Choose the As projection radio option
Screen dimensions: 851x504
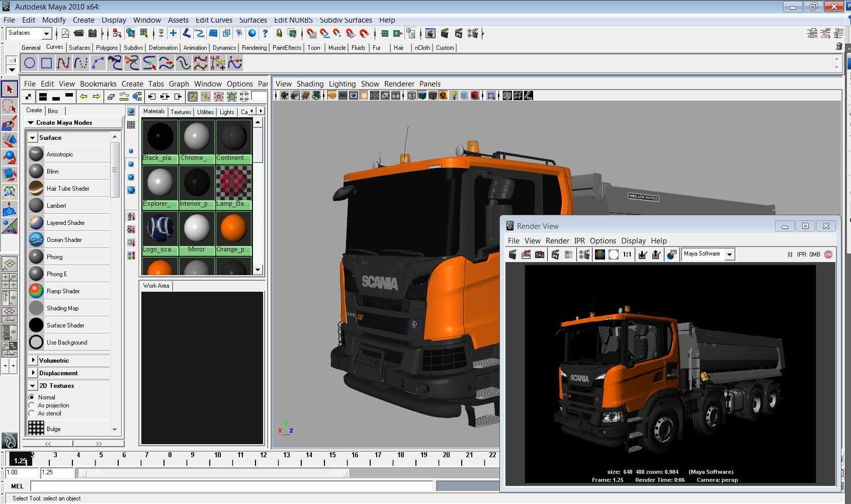pyautogui.click(x=32, y=405)
